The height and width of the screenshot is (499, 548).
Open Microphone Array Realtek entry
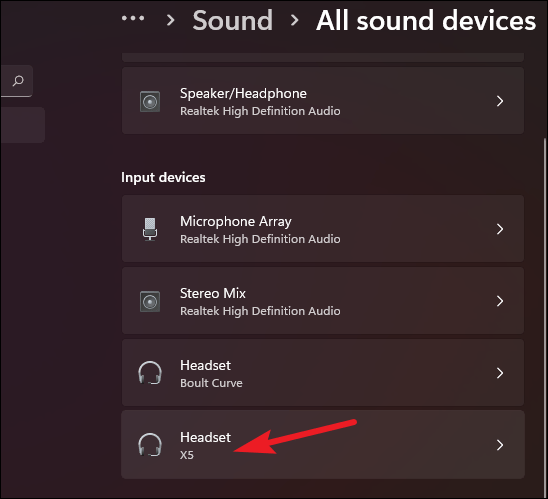[323, 229]
